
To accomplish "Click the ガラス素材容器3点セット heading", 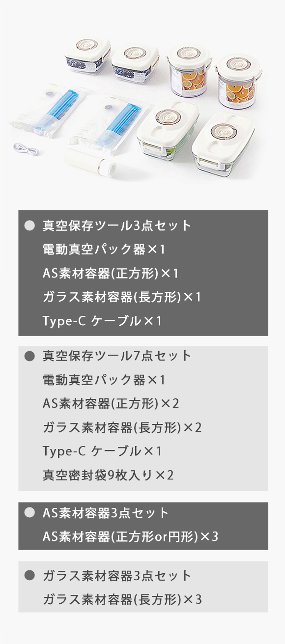I will [117, 575].
